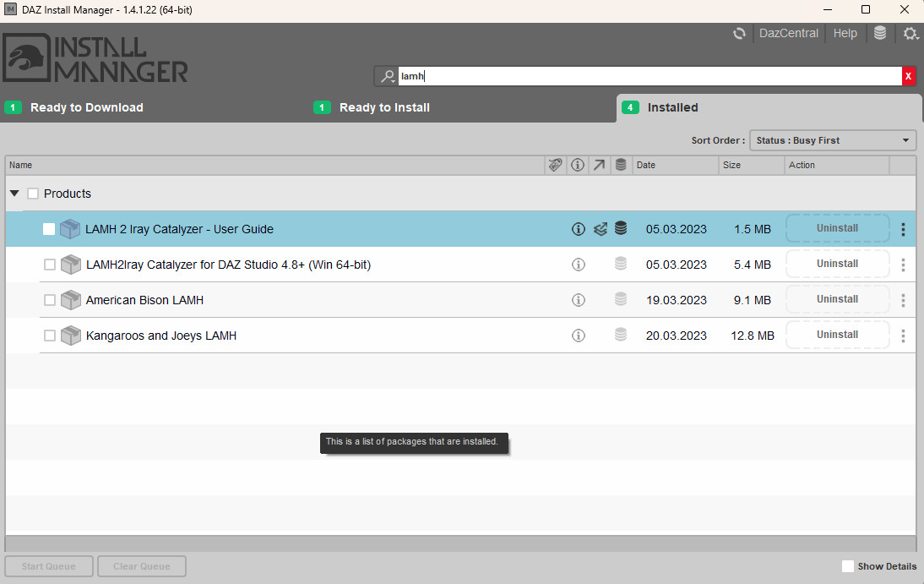Open the more options menu for the User Guide row
Image resolution: width=924 pixels, height=584 pixels.
(x=903, y=230)
